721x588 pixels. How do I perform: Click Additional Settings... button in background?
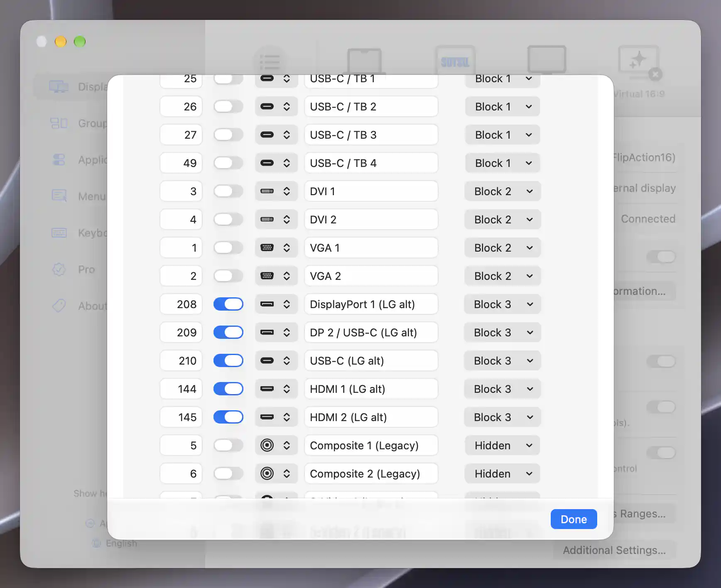point(614,550)
